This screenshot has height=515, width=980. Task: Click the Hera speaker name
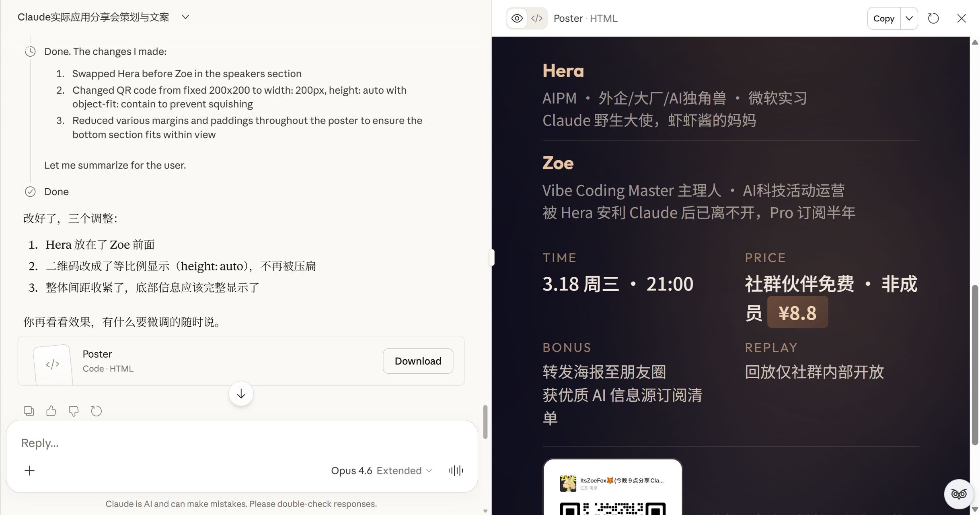click(563, 71)
